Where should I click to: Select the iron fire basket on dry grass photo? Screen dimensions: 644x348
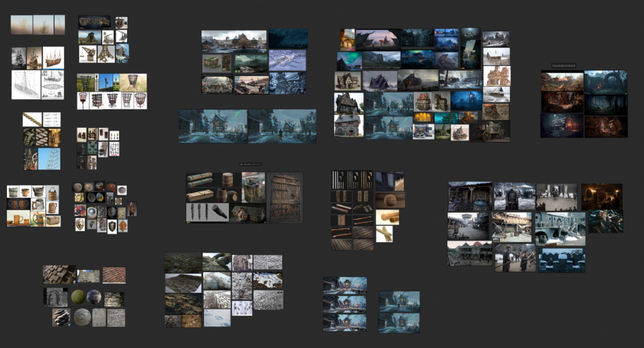(x=133, y=82)
